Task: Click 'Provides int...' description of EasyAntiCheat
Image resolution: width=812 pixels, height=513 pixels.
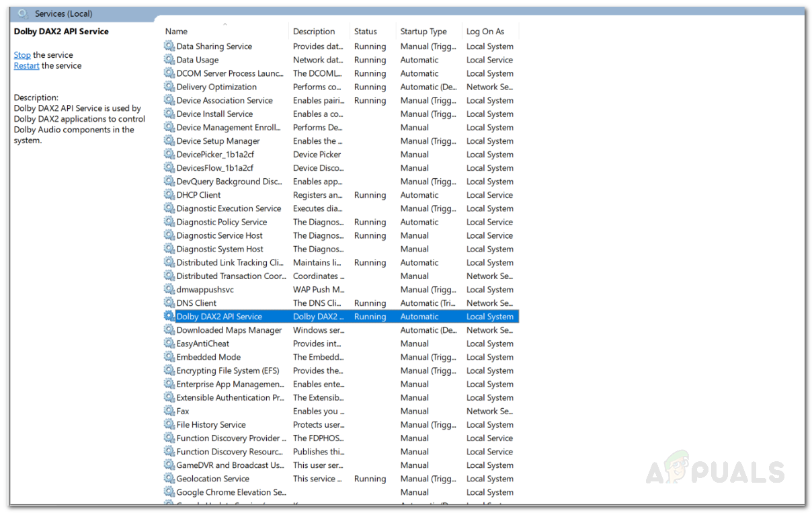Action: (x=319, y=344)
